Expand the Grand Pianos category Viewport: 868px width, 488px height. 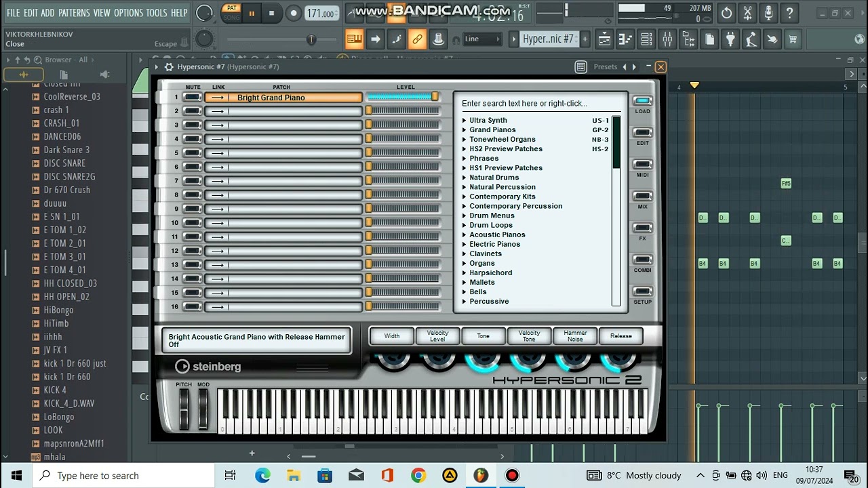pos(465,130)
